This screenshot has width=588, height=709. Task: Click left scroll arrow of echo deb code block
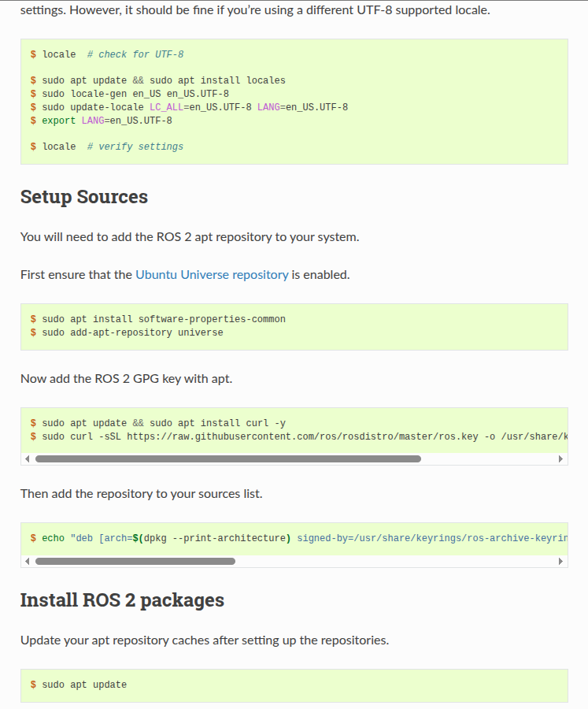point(27,561)
